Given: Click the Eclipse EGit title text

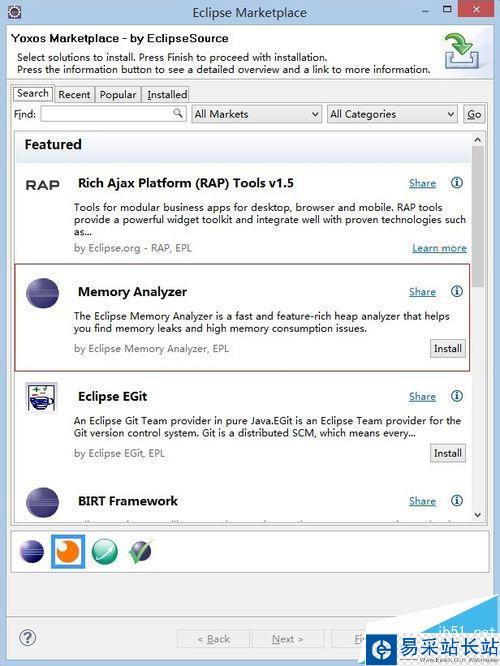Looking at the screenshot, I should tap(112, 396).
